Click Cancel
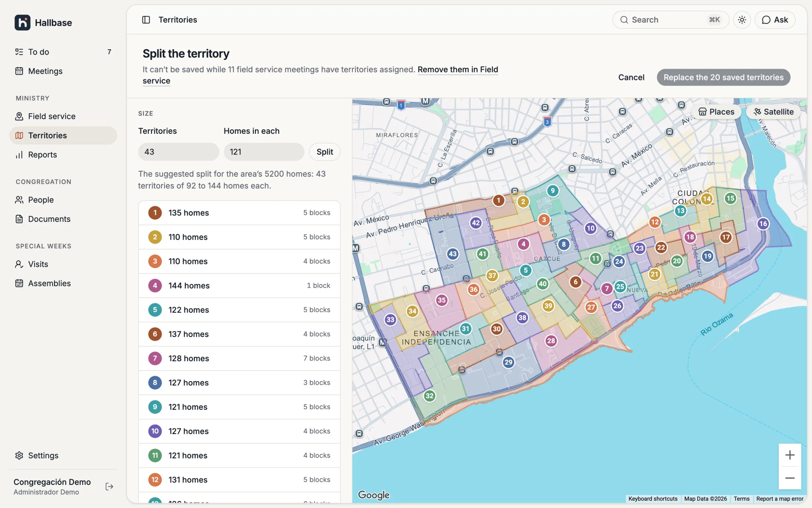 [631, 77]
